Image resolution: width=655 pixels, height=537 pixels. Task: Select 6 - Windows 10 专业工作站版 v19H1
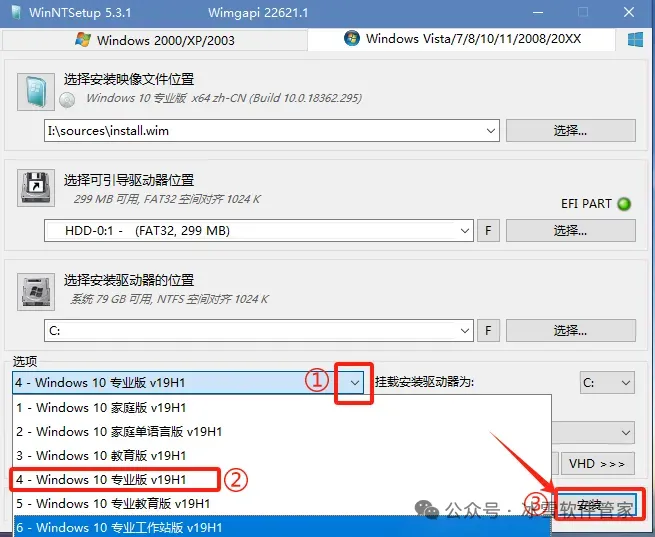coord(282,527)
